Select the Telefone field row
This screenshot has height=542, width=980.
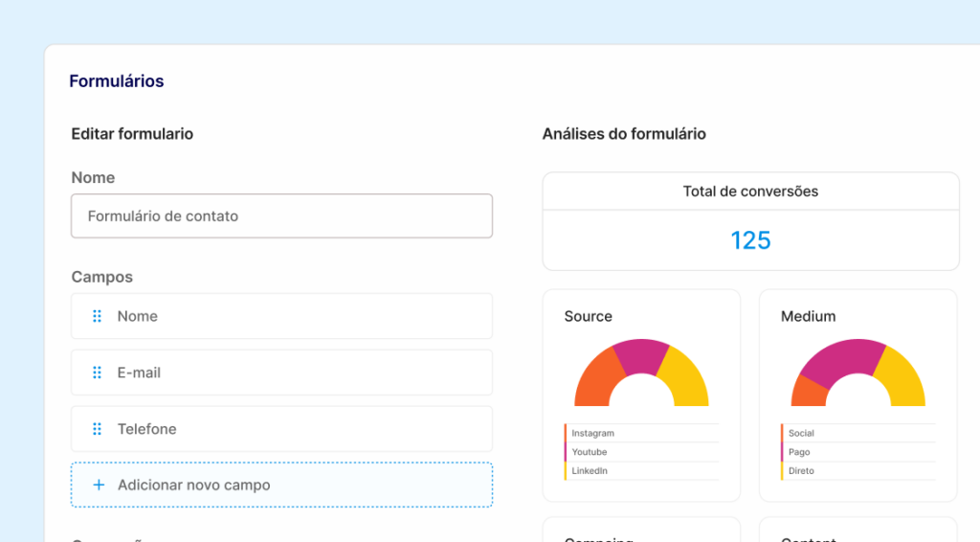click(x=281, y=429)
